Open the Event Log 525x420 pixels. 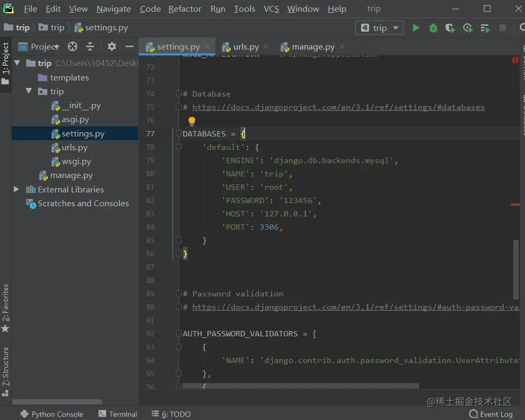[491, 414]
